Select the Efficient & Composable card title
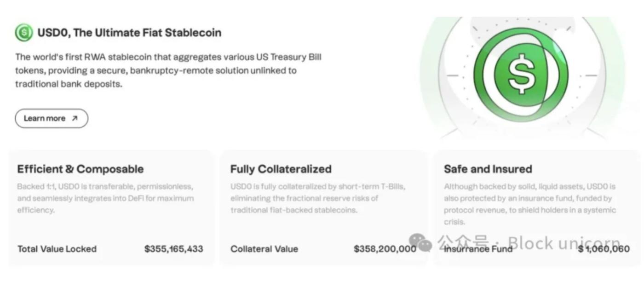644x283 pixels. 80,169
